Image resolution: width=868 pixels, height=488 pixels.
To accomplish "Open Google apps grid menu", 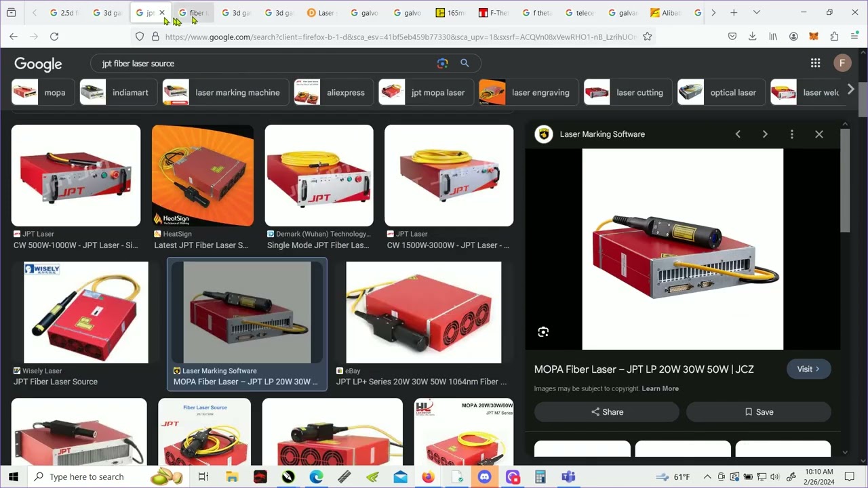I will (815, 63).
